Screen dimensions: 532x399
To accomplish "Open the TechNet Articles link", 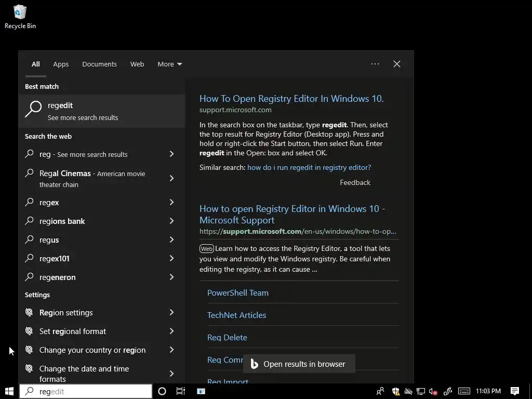I will click(x=236, y=315).
